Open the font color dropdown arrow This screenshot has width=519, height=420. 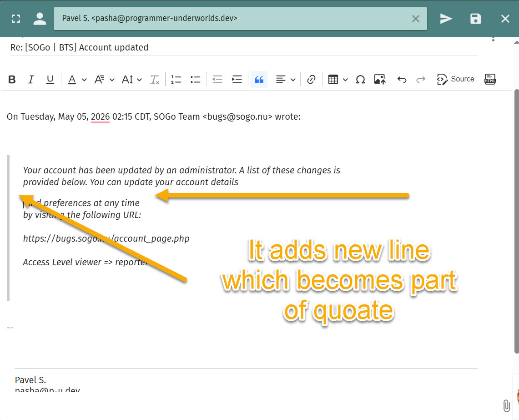coord(84,80)
